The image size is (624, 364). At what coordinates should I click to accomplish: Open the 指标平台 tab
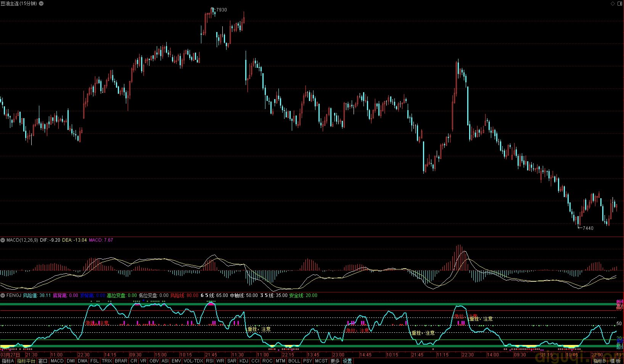pos(26,361)
